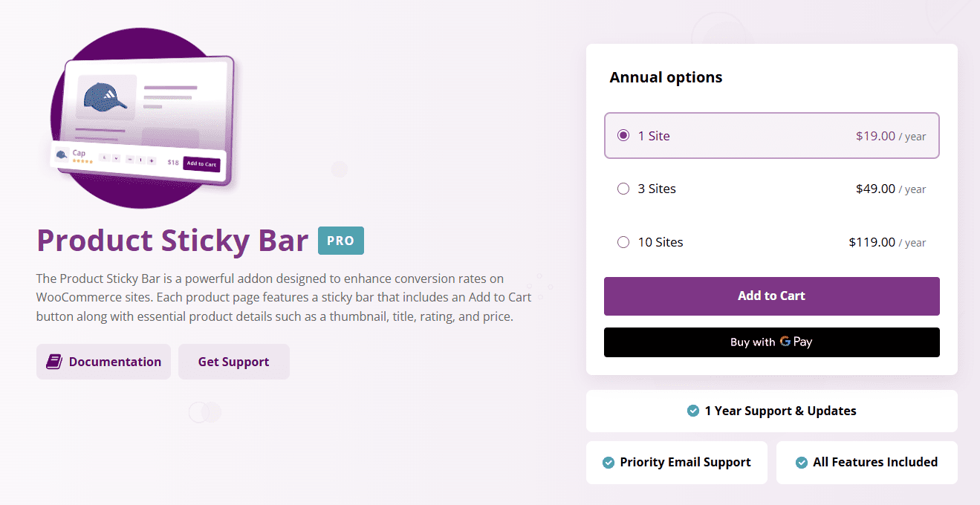This screenshot has height=505, width=980.
Task: Click the checkmark beside Priority Email Support
Action: tap(607, 462)
